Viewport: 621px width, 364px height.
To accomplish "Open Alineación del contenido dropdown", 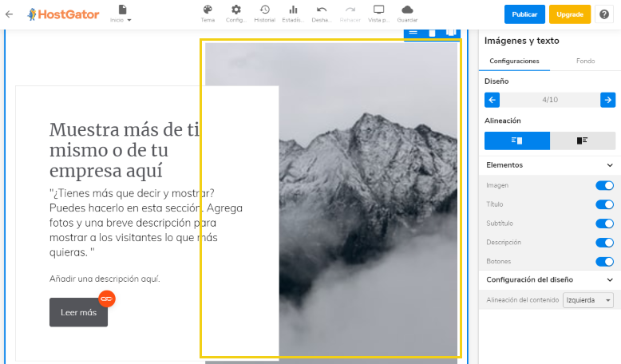I will [x=588, y=300].
